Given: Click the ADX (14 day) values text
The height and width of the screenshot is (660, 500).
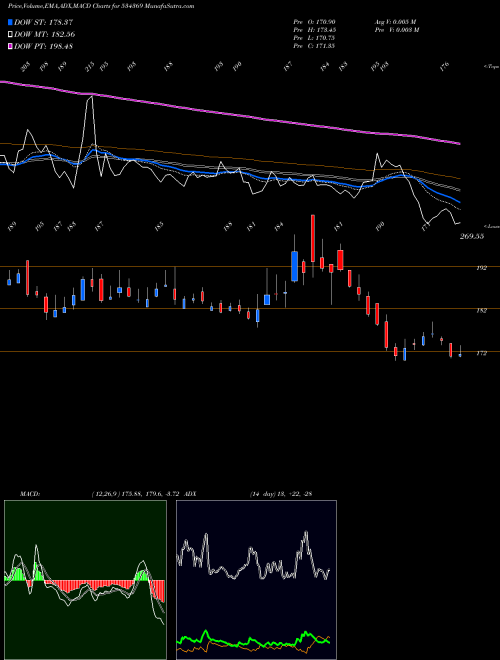Looking at the screenshot, I should click(x=281, y=493).
